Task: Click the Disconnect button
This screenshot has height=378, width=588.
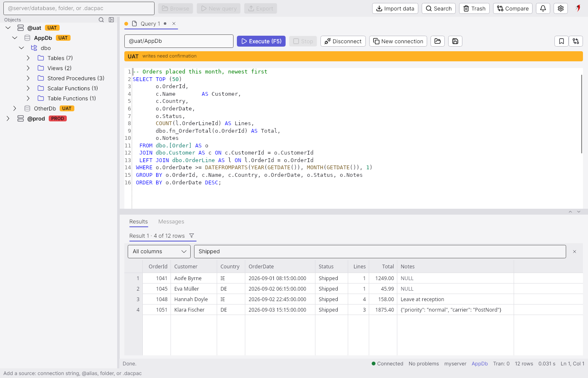Action: click(343, 41)
